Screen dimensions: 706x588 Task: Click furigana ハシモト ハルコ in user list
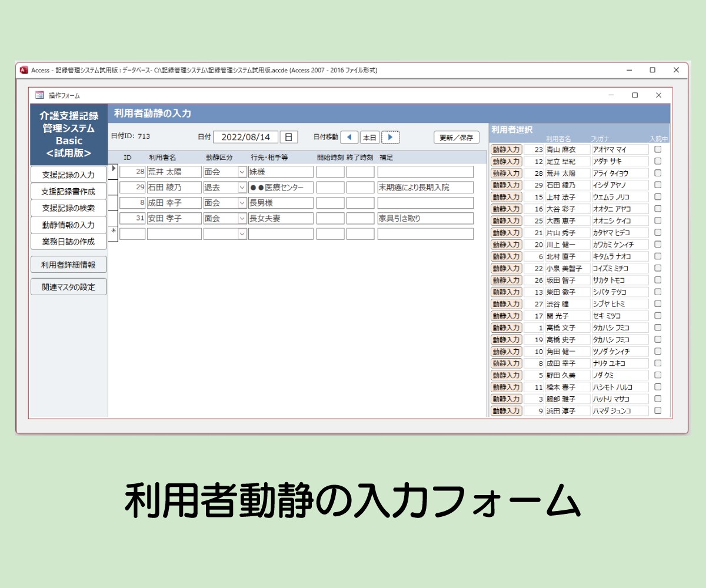pos(620,387)
